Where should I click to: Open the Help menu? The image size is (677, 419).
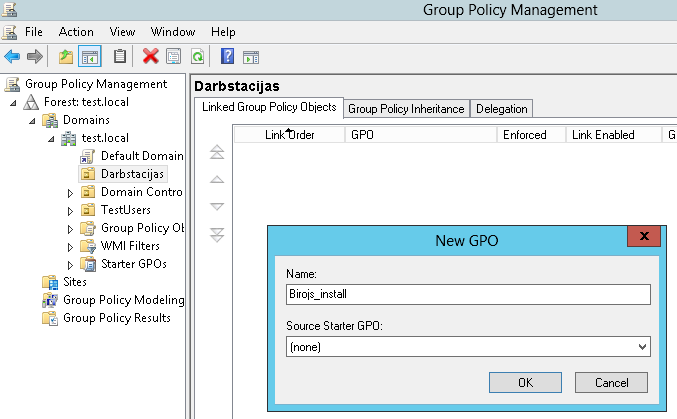click(223, 32)
